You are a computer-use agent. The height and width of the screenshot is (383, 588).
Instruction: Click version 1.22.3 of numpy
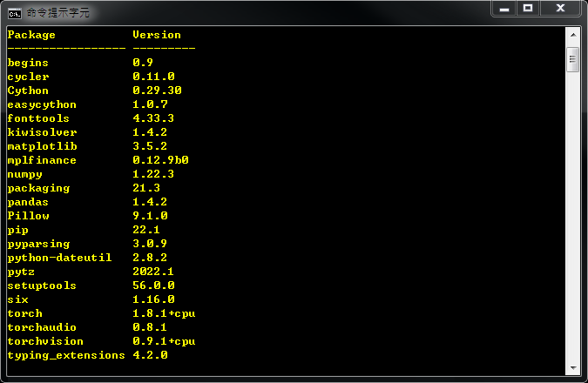point(153,174)
